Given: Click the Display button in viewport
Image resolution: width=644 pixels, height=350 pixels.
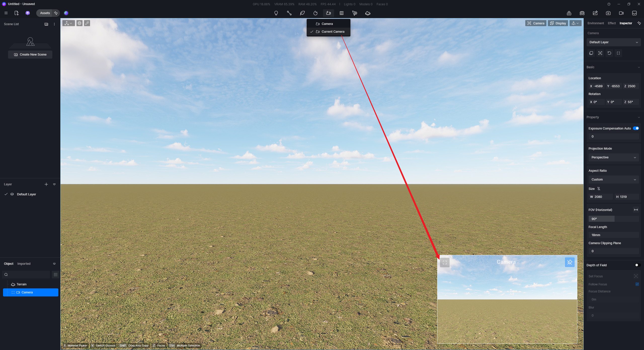Looking at the screenshot, I should (558, 23).
